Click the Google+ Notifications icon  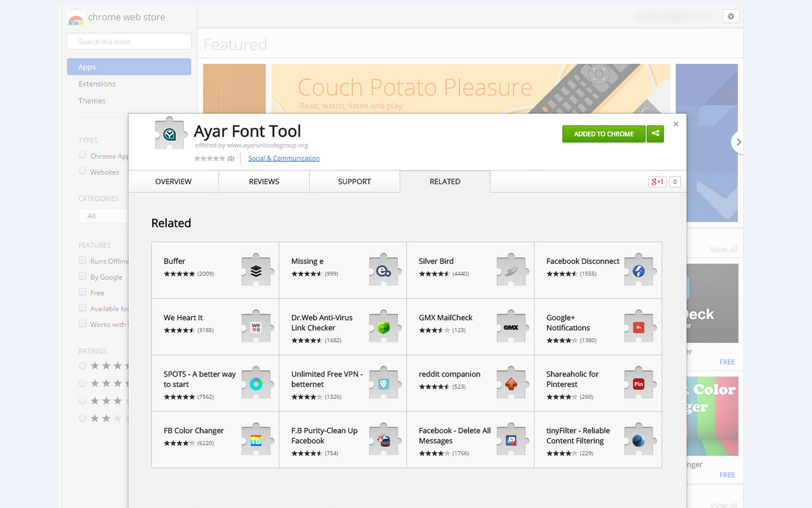639,327
